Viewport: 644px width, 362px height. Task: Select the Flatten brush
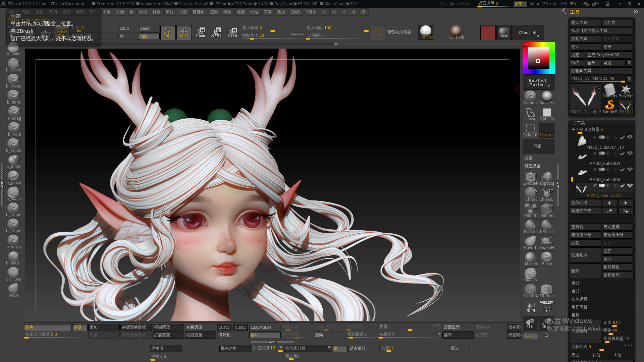531,227
